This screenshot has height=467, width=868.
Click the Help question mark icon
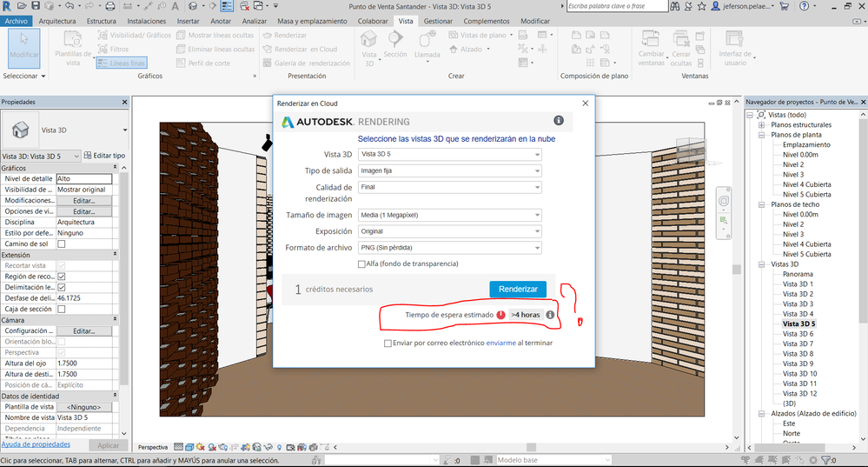pyautogui.click(x=805, y=6)
